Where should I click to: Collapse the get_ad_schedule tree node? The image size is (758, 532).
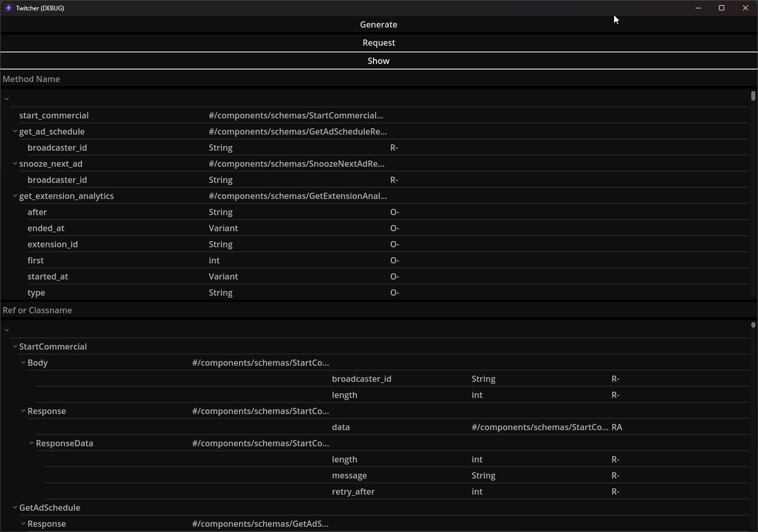click(x=15, y=132)
